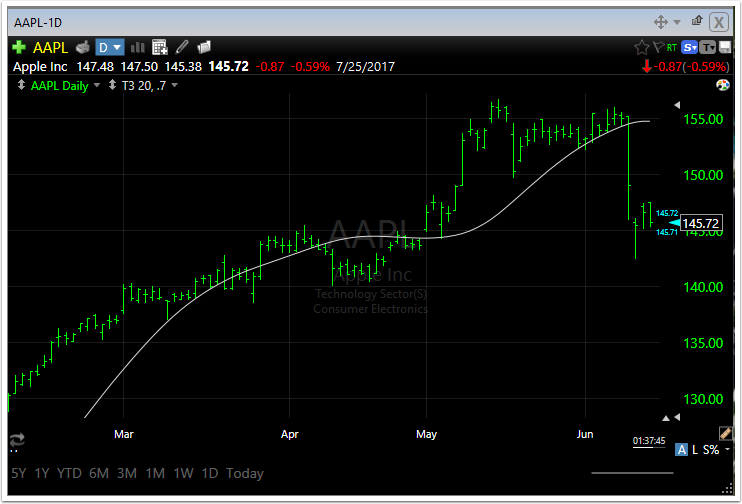This screenshot has height=504, width=742.
Task: Click the green plus add-indicator icon
Action: pyautogui.click(x=19, y=47)
